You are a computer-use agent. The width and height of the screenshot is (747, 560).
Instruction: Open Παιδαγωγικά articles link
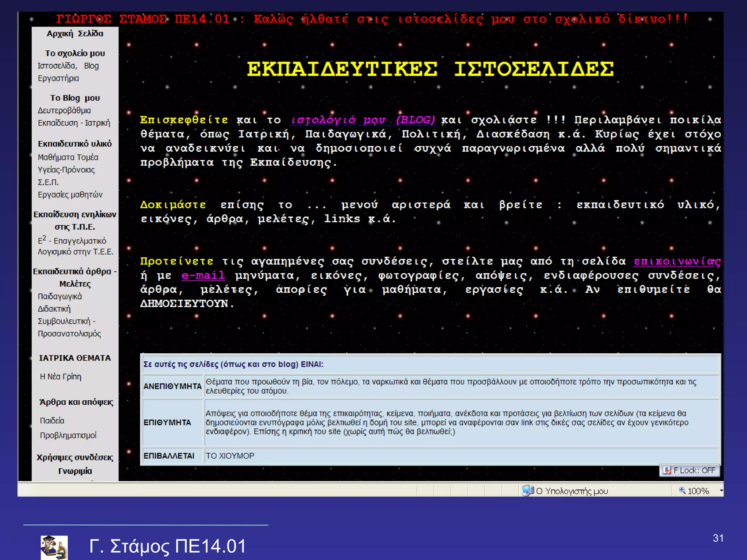coord(60,296)
